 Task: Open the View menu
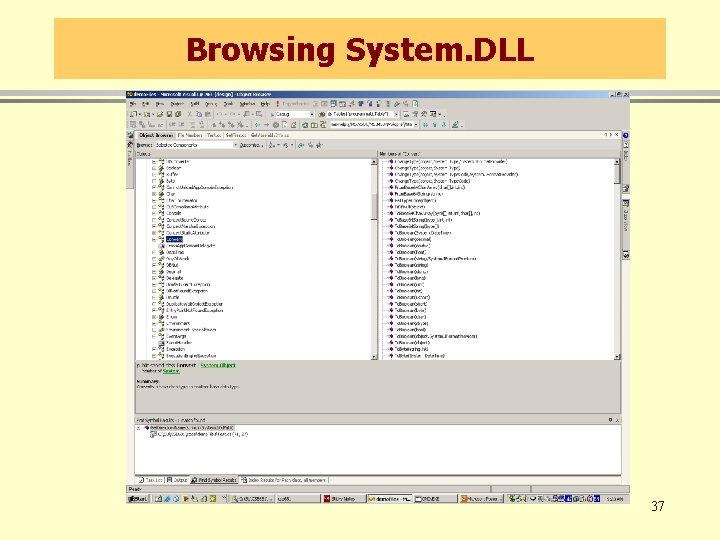pyautogui.click(x=160, y=104)
